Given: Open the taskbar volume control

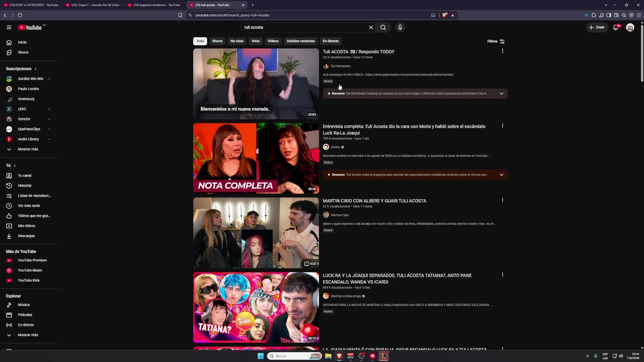Looking at the screenshot, I should click(x=621, y=356).
